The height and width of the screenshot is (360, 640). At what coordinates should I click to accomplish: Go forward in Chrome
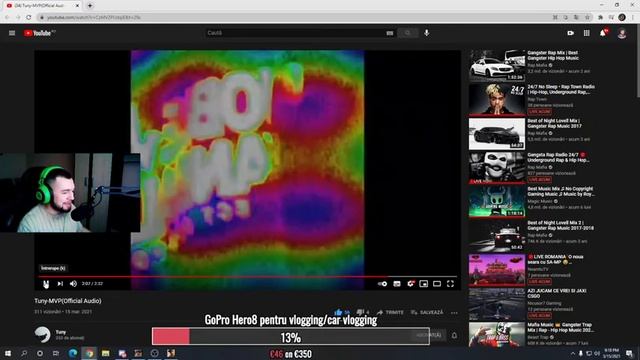(x=18, y=17)
